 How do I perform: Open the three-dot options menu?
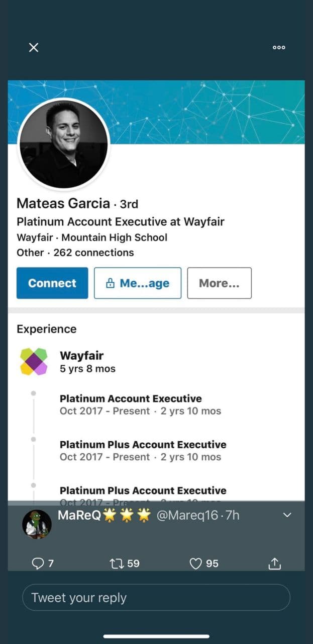[279, 47]
